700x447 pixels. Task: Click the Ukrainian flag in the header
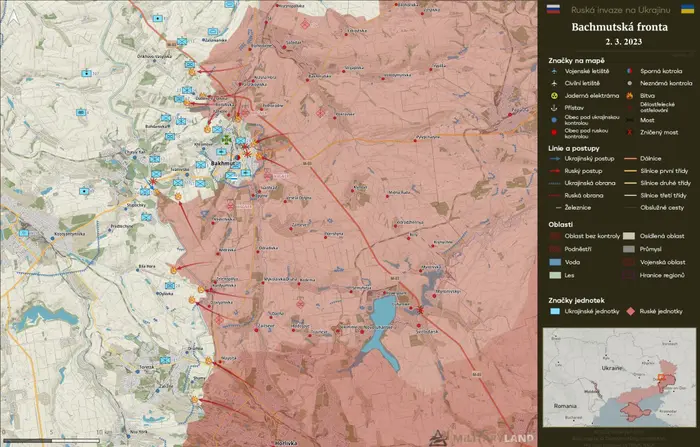coord(687,9)
